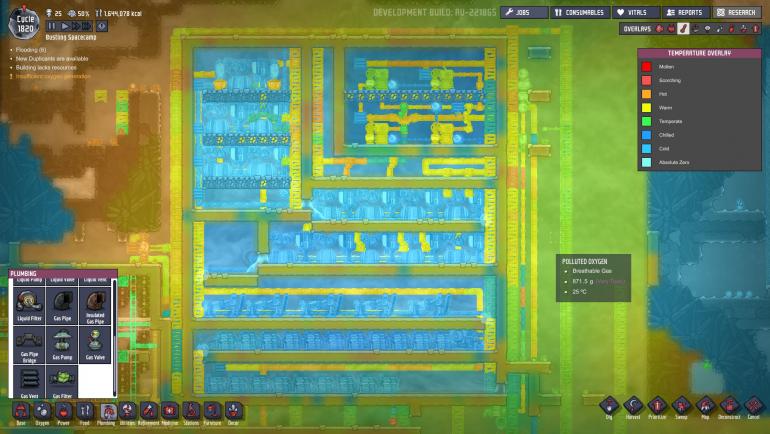Open the Refinement build category

148,413
